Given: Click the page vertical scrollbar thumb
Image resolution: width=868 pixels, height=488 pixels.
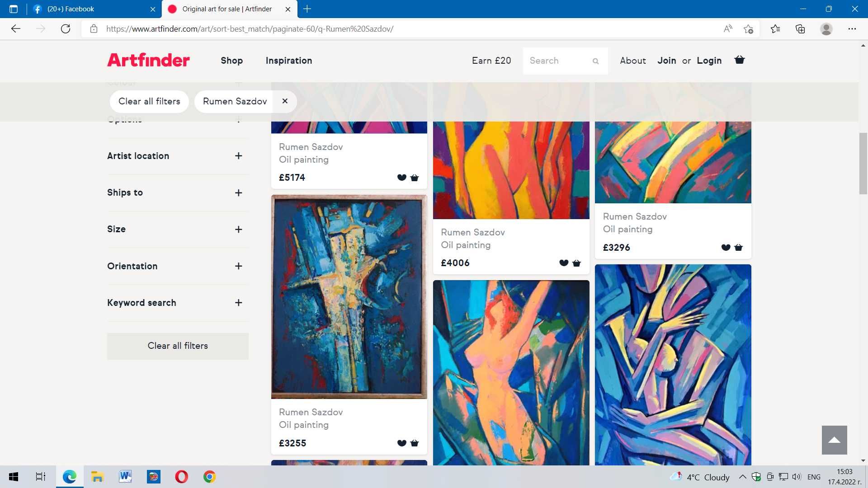Looking at the screenshot, I should click(863, 164).
